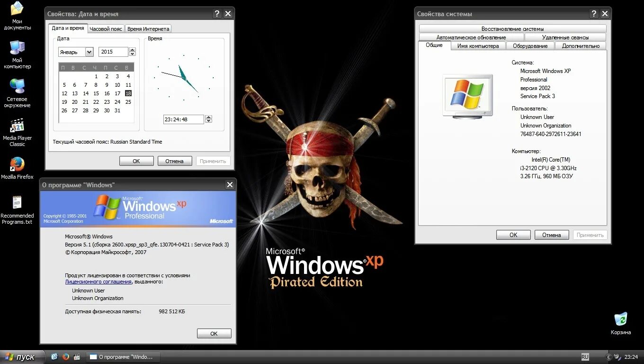644x364 pixels.
Task: Click help button in Свойства системы window
Action: (x=594, y=14)
